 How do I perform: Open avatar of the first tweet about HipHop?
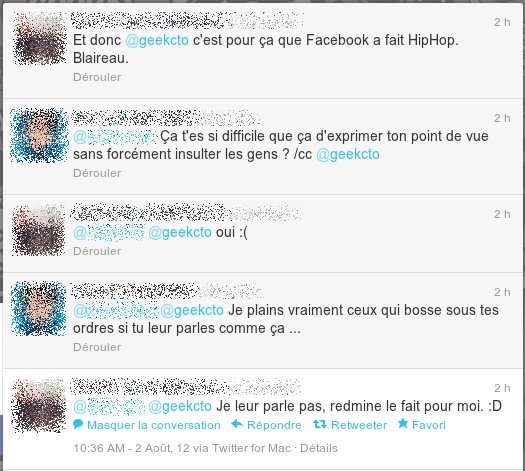(x=39, y=38)
